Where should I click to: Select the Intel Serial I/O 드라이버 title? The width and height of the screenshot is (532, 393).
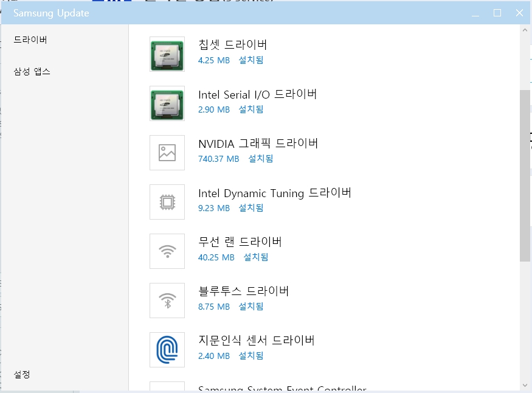pyautogui.click(x=258, y=94)
